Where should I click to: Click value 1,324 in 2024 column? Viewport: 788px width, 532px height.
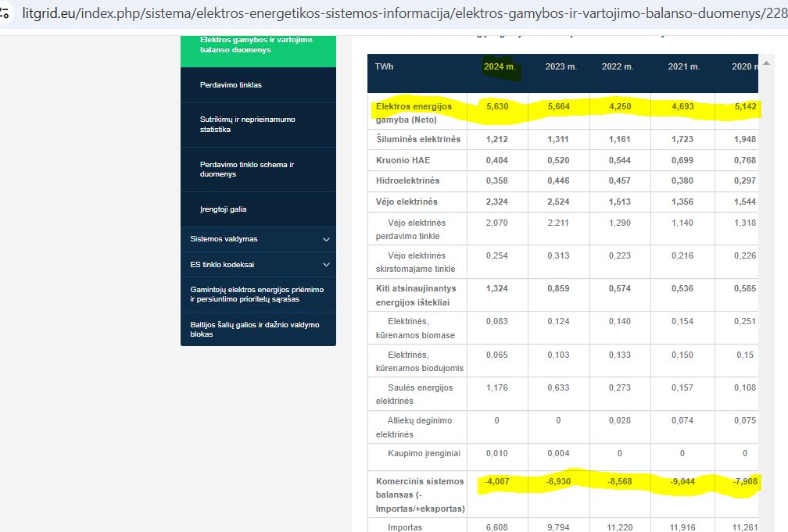click(x=496, y=288)
